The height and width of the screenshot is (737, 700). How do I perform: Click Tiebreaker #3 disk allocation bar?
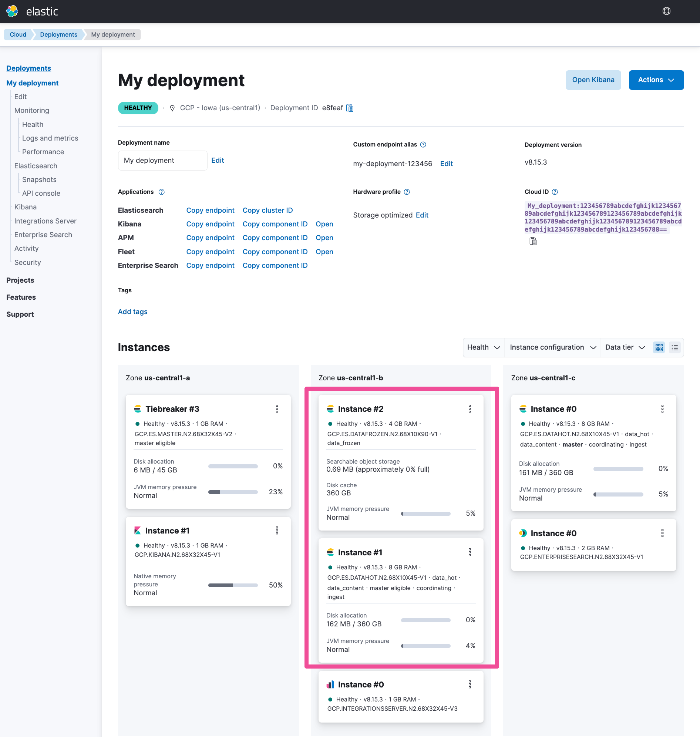coord(233,466)
